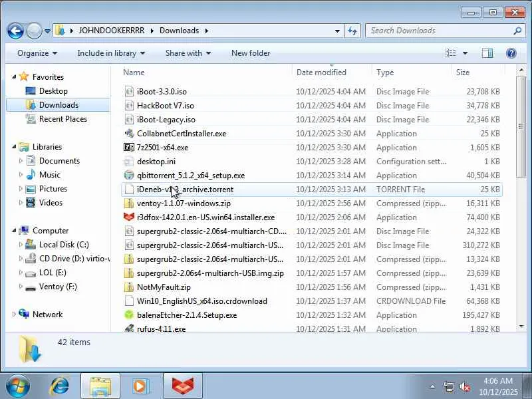Click the file list scroll up arrow
The height and width of the screenshot is (399, 532).
click(x=521, y=70)
